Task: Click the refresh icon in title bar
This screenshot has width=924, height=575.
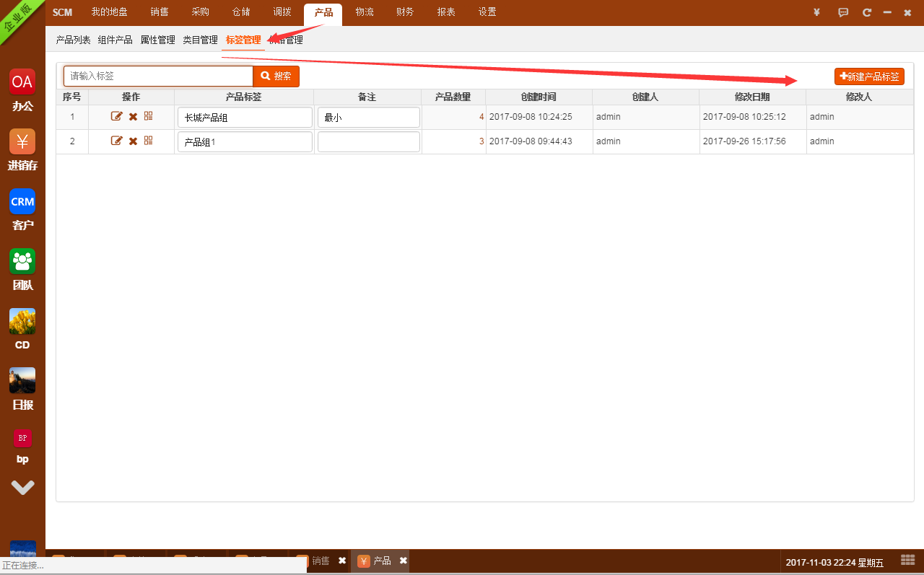Action: point(867,12)
